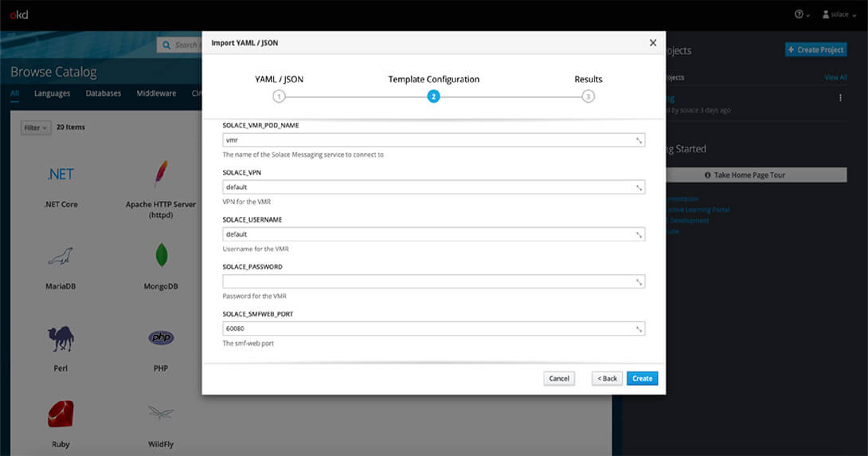This screenshot has height=456, width=868.
Task: Expand the SOLACE_PASSWORD field resize icon
Action: pos(639,282)
